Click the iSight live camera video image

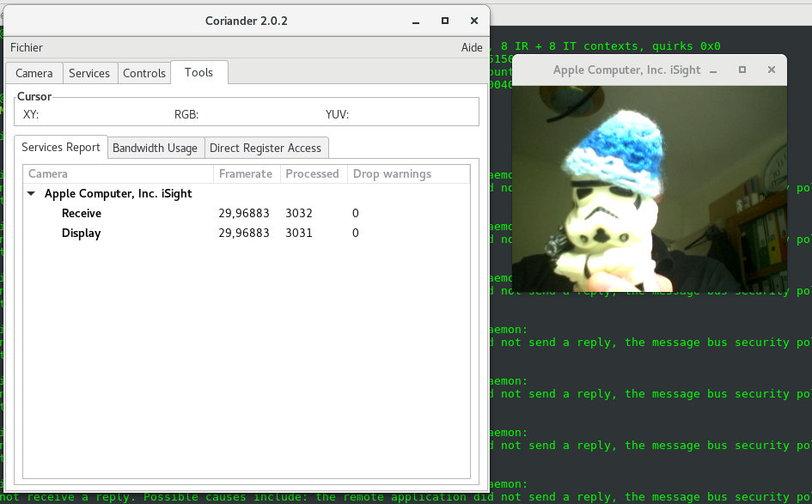click(x=650, y=189)
